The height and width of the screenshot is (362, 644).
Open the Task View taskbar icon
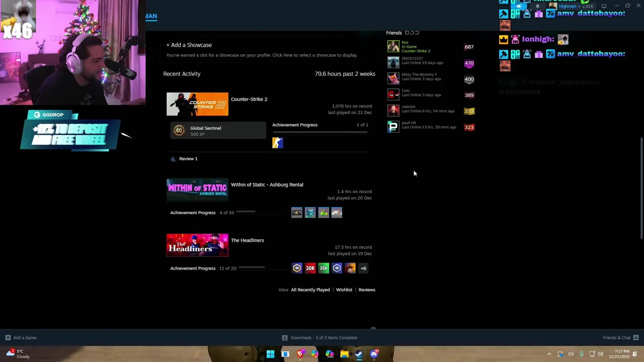tap(285, 354)
